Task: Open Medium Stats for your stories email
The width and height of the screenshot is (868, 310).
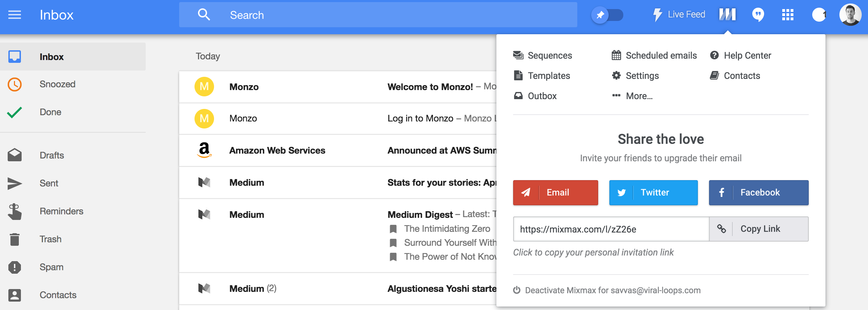Action: click(338, 183)
